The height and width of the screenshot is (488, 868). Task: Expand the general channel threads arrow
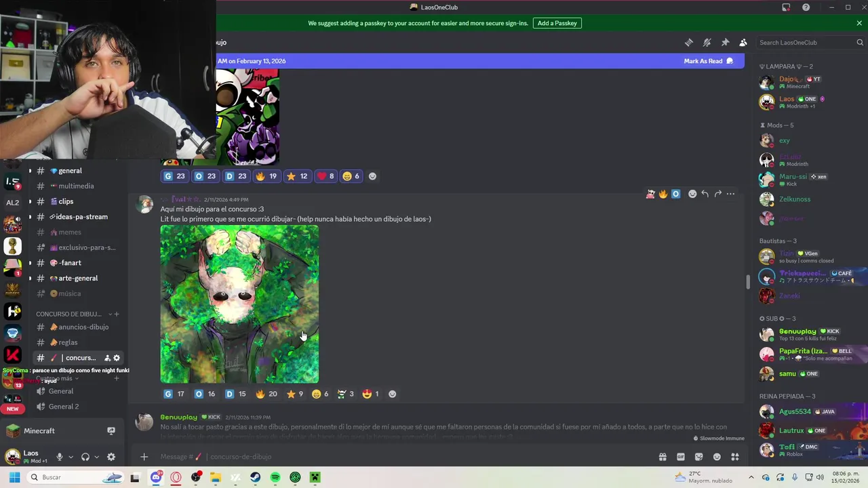pyautogui.click(x=30, y=171)
